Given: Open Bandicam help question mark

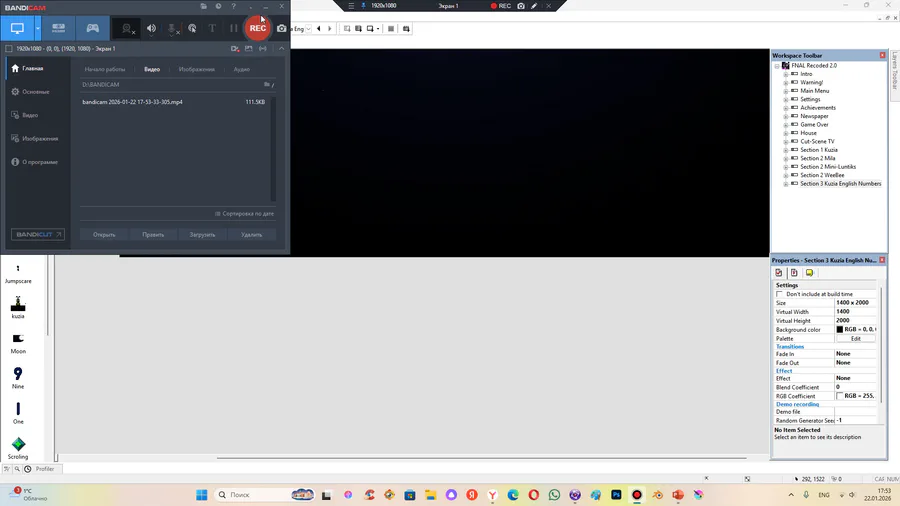Looking at the screenshot, I should pyautogui.click(x=234, y=6).
